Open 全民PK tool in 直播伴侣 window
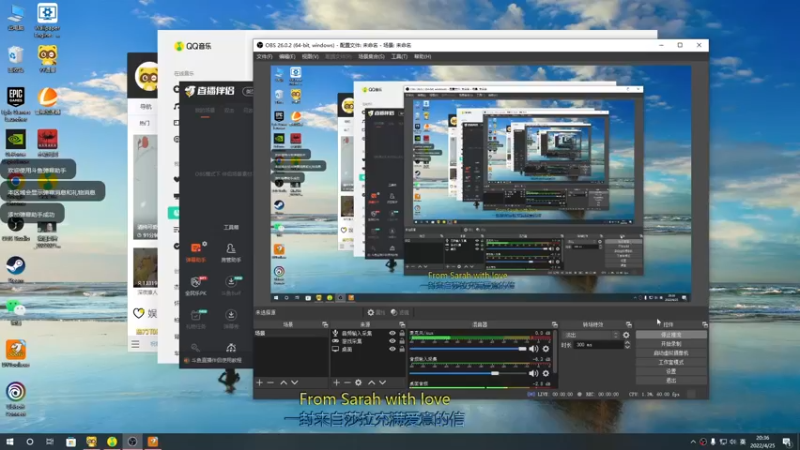Viewport: 800px width, 450px height. pyautogui.click(x=196, y=286)
